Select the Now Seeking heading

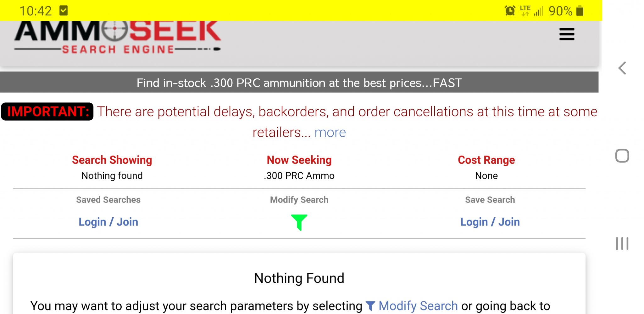click(299, 160)
